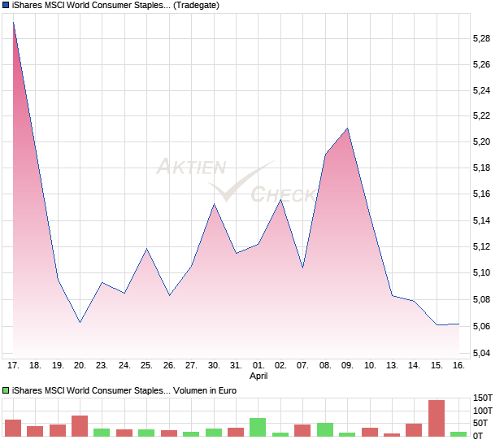Select the price peak on the 17th
Image resolution: width=504 pixels, height=444 pixels.
[x=14, y=23]
